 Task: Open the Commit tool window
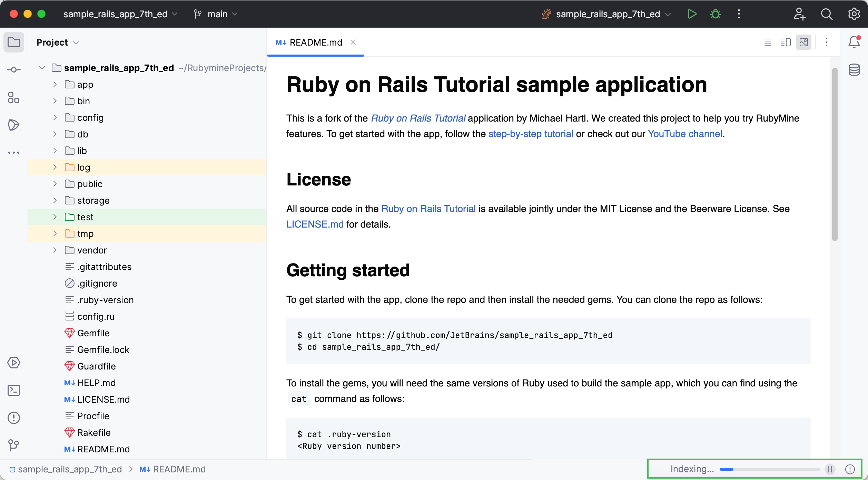point(14,69)
